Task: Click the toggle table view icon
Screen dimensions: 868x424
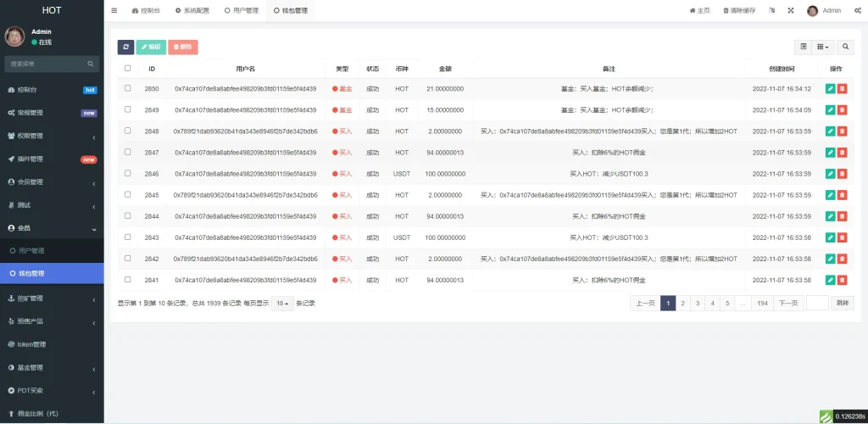Action: (x=804, y=47)
